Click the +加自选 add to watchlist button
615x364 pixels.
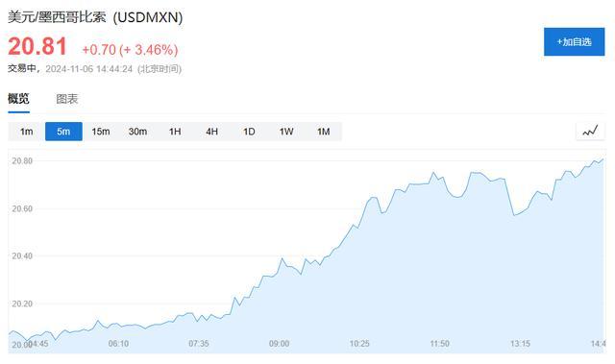[575, 41]
